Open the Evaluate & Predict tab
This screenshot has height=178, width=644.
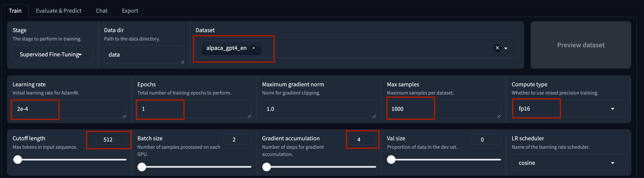[58, 11]
